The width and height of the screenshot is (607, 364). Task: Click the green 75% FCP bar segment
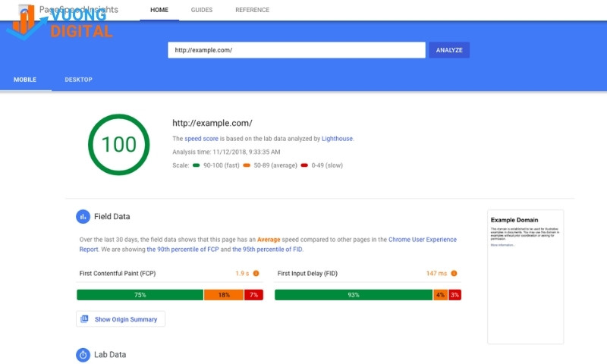[x=140, y=294]
